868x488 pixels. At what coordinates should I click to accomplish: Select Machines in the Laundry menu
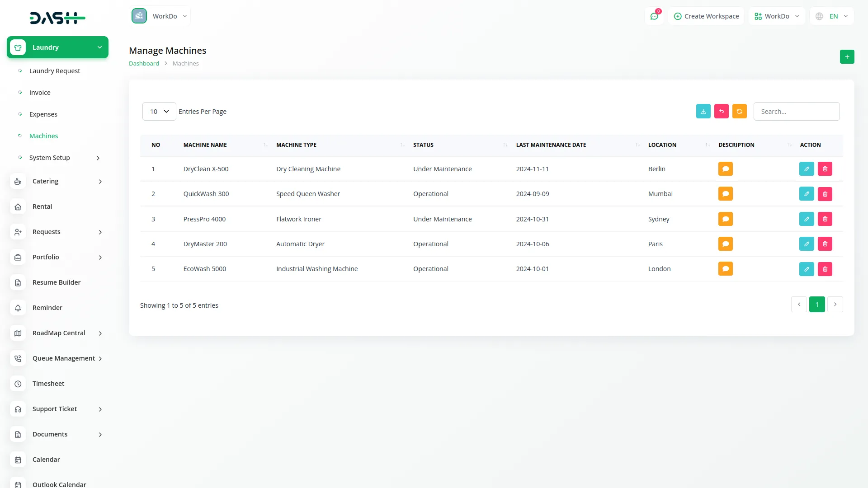43,136
